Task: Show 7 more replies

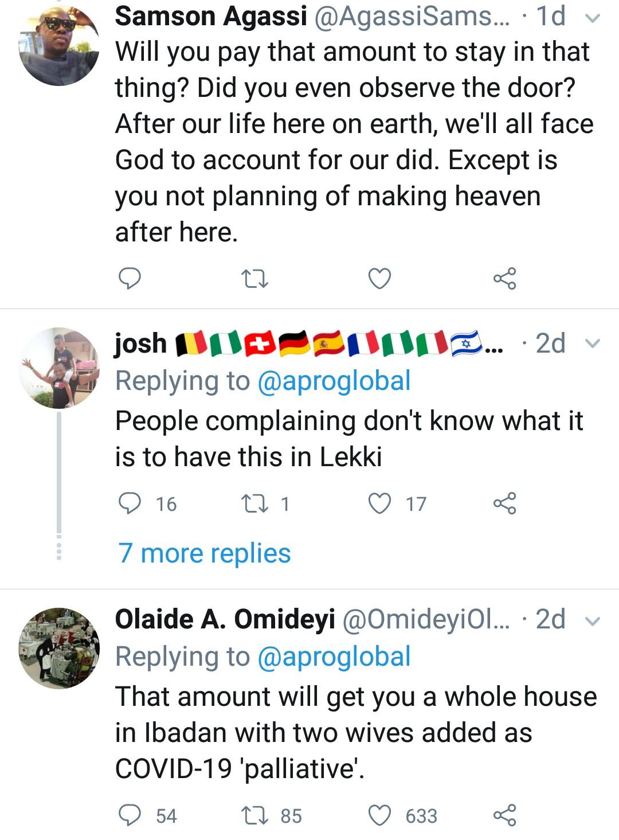Action: (205, 554)
